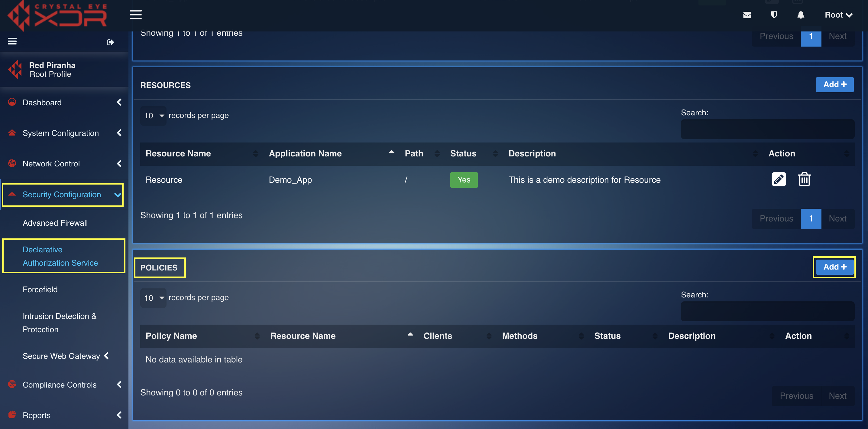Expand the Dashboard menu chevron
The image size is (868, 429).
pos(119,102)
